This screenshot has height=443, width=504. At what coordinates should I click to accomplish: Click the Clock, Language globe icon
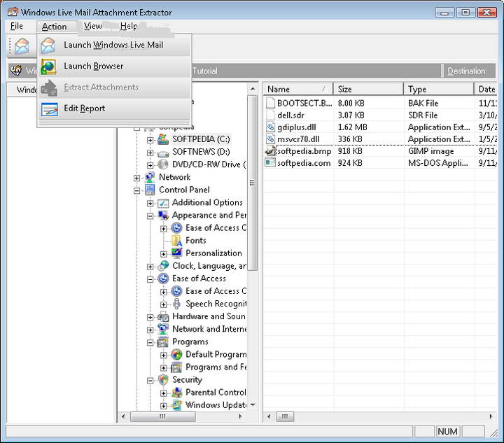[x=163, y=266]
